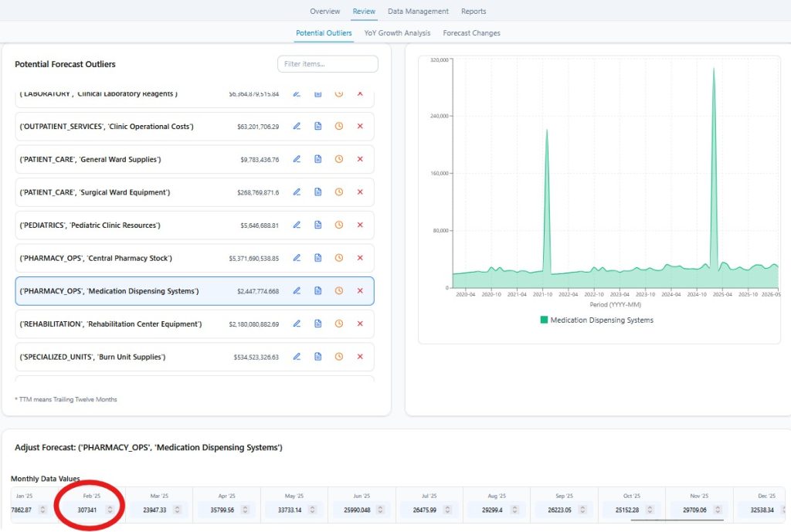Delete Rehabilitation Center Equipment using red X
The image size is (791, 532).
[360, 324]
